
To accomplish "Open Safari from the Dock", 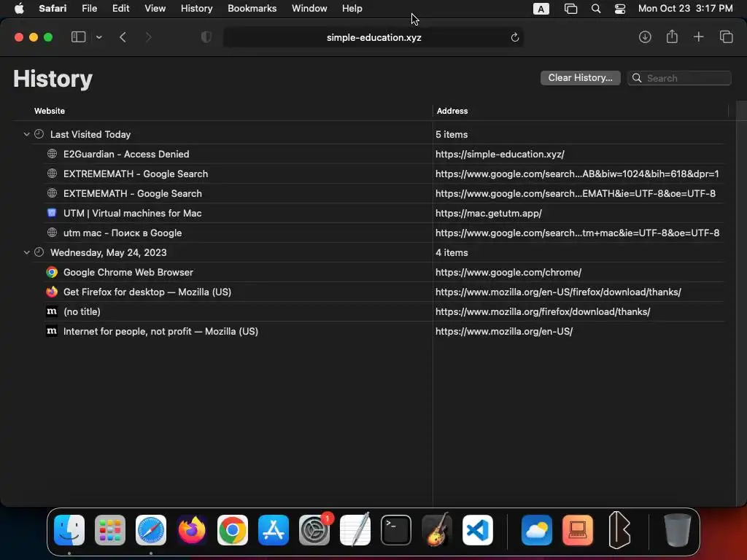I will tap(151, 530).
